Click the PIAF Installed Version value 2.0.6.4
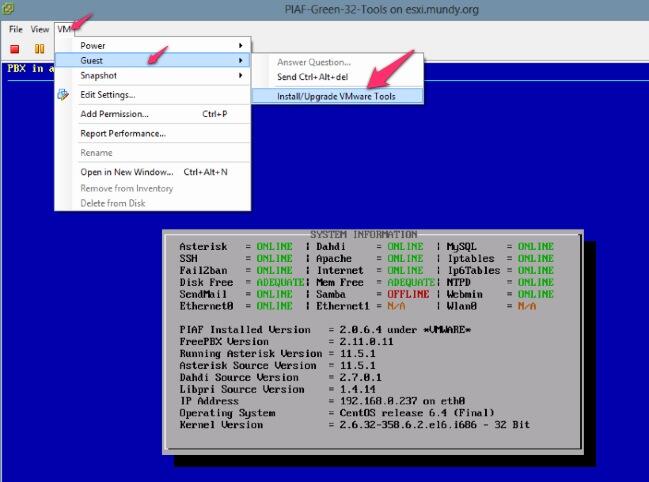This screenshot has width=649, height=482. pyautogui.click(x=361, y=330)
